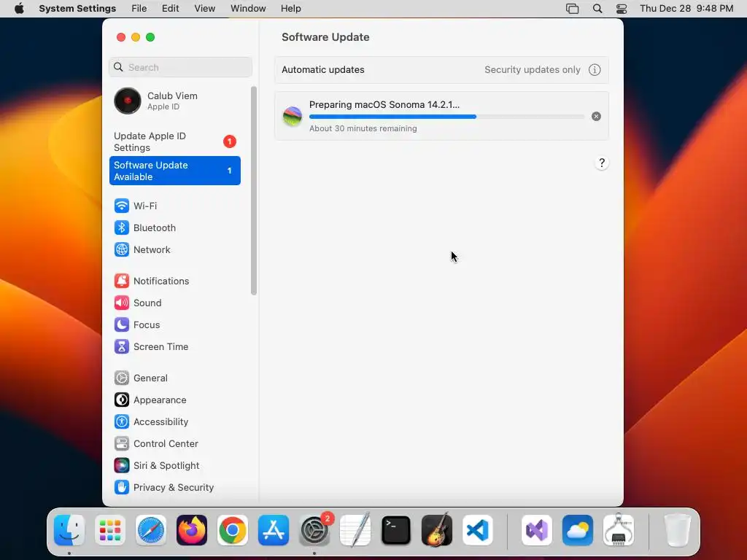747x560 pixels.
Task: Open Siri & Spotlight settings
Action: (x=174, y=466)
